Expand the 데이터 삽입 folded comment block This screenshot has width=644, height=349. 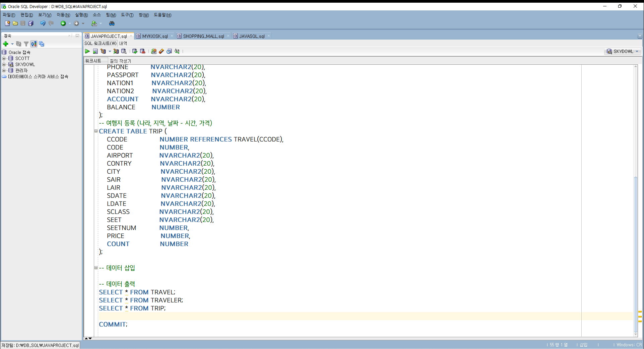point(96,268)
